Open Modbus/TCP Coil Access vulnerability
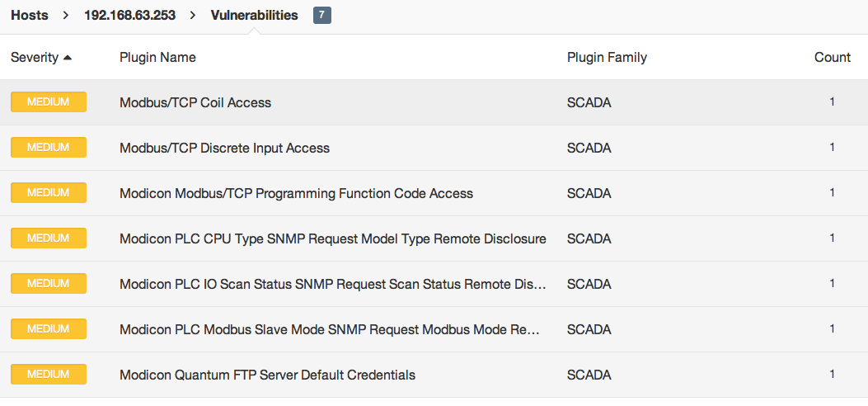 [x=195, y=102]
